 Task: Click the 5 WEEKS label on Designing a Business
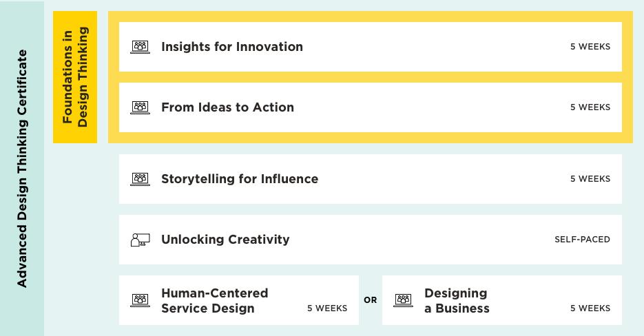(590, 308)
